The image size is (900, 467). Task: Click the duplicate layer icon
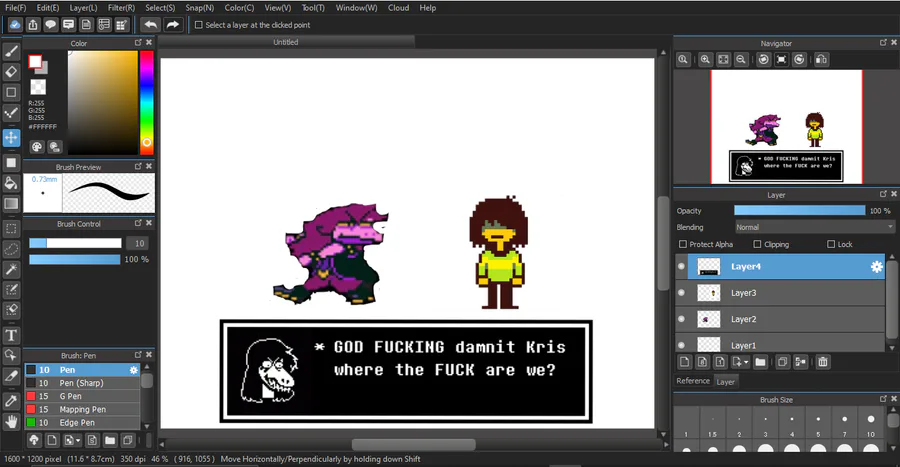[782, 362]
